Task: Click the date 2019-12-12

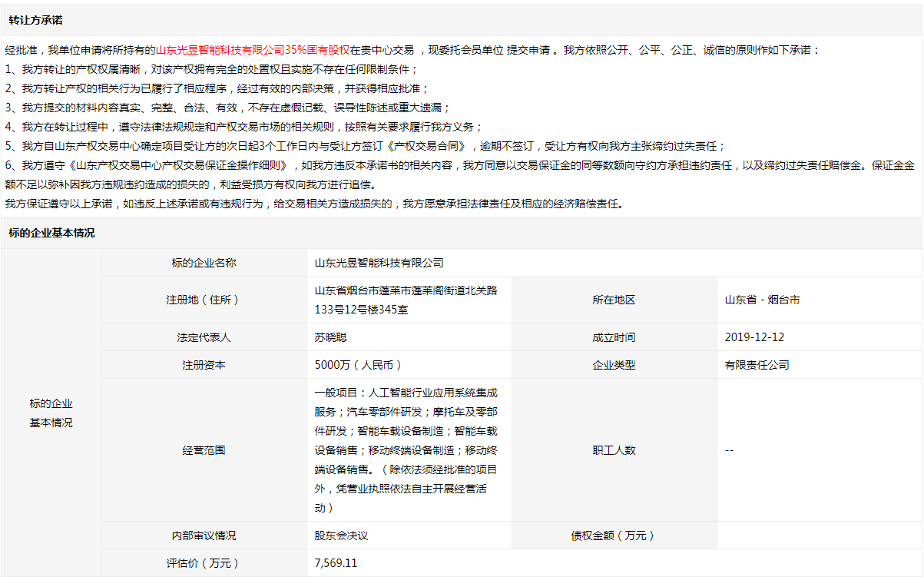Action: tap(754, 337)
